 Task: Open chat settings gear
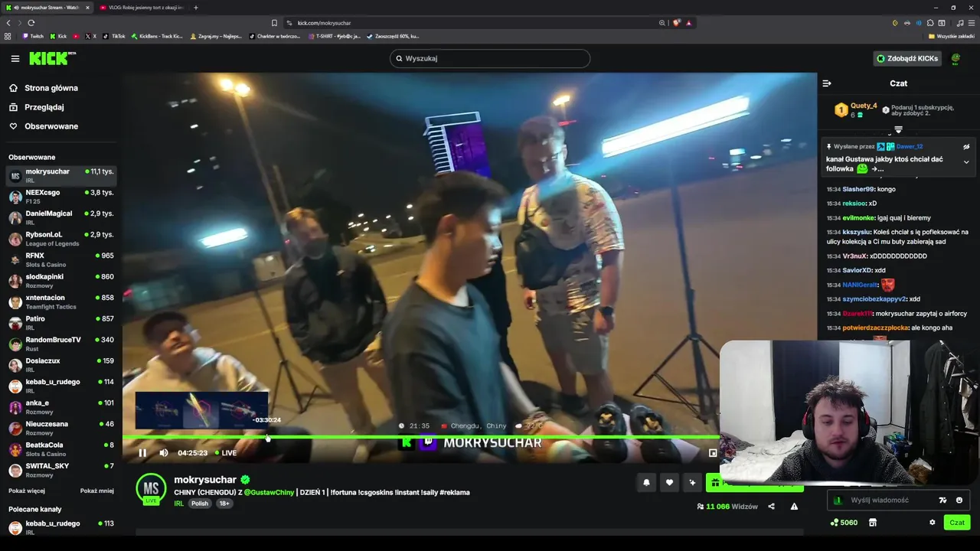pyautogui.click(x=932, y=523)
